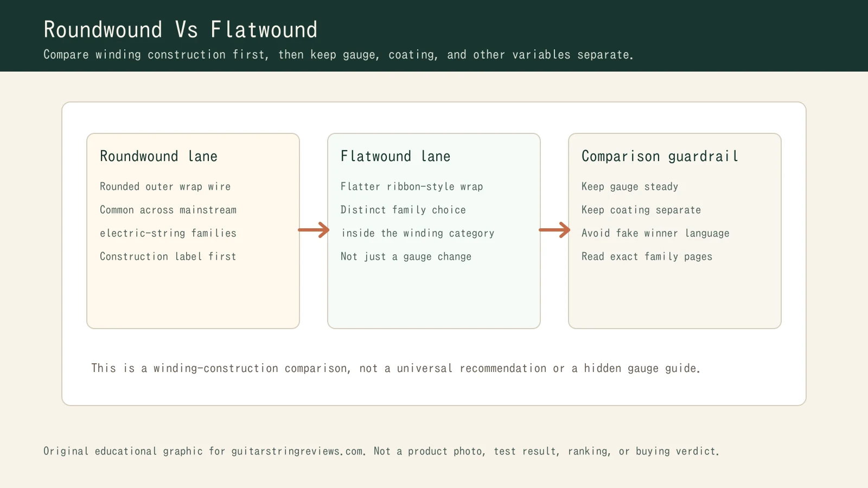Click the arrow from Roundwound to Flatwound lane
The image size is (868, 488).
coord(314,230)
